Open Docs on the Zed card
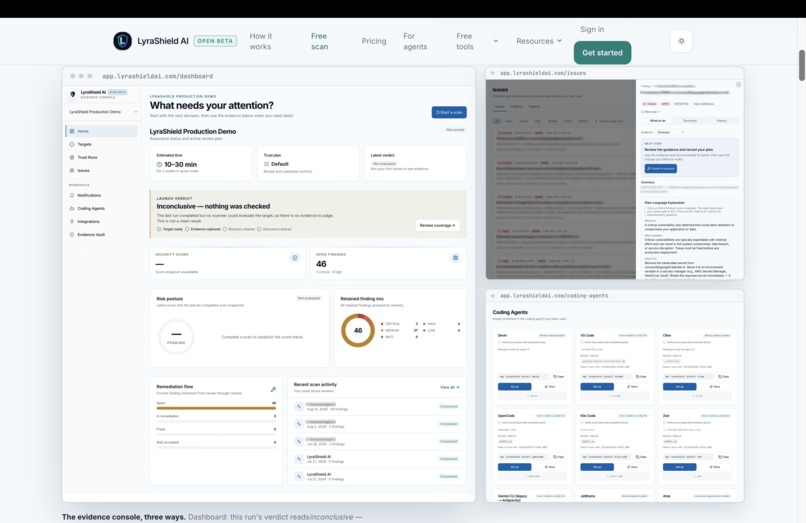The image size is (806, 523). tap(715, 467)
